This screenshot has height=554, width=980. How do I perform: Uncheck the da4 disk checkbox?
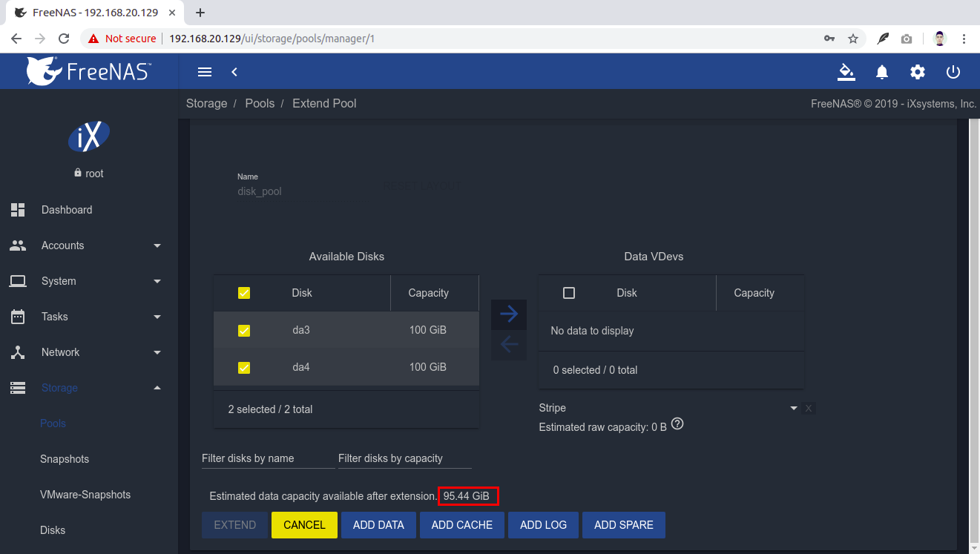[x=244, y=367]
